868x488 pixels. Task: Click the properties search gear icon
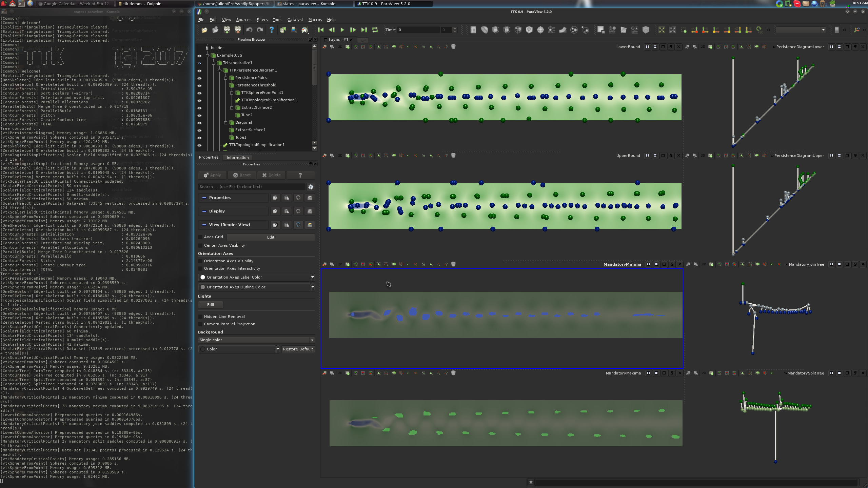point(311,187)
